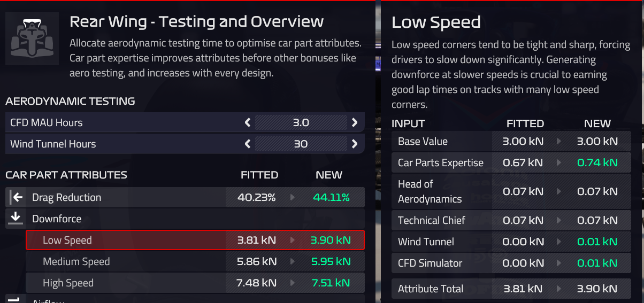
Task: Click the rear wing car part icon
Action: [x=32, y=38]
